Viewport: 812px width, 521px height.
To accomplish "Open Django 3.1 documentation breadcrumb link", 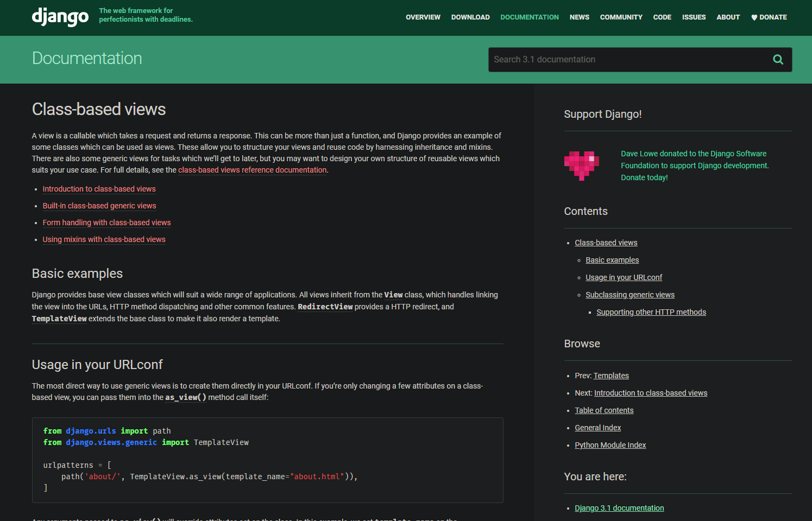I will tap(619, 508).
